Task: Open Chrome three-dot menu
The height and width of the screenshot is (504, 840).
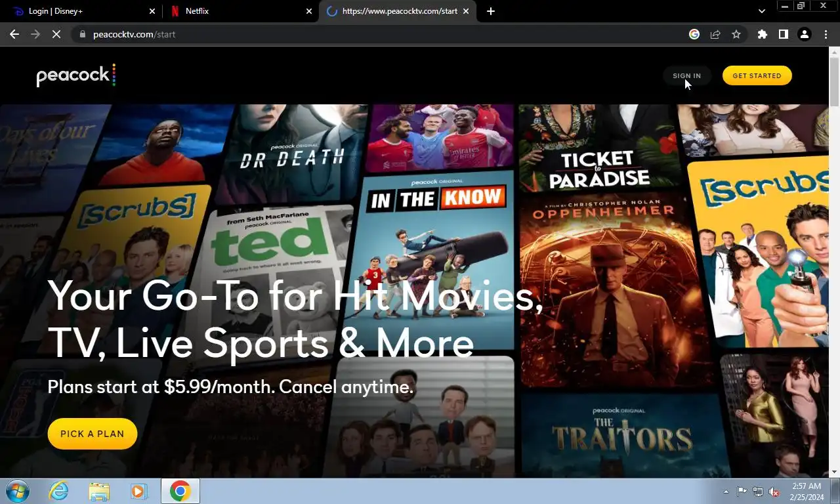Action: pyautogui.click(x=826, y=34)
